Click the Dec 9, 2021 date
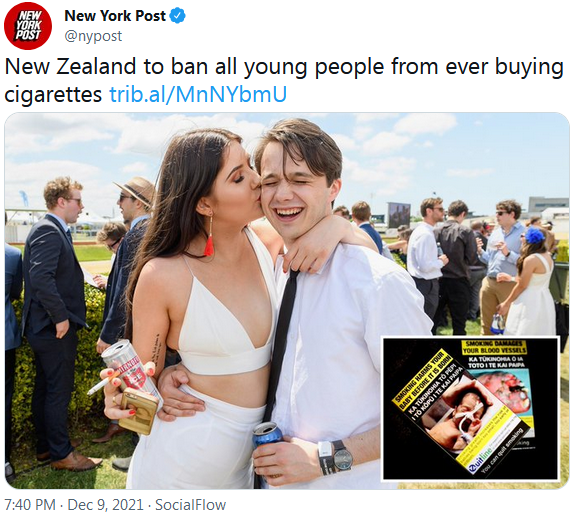 [106, 505]
